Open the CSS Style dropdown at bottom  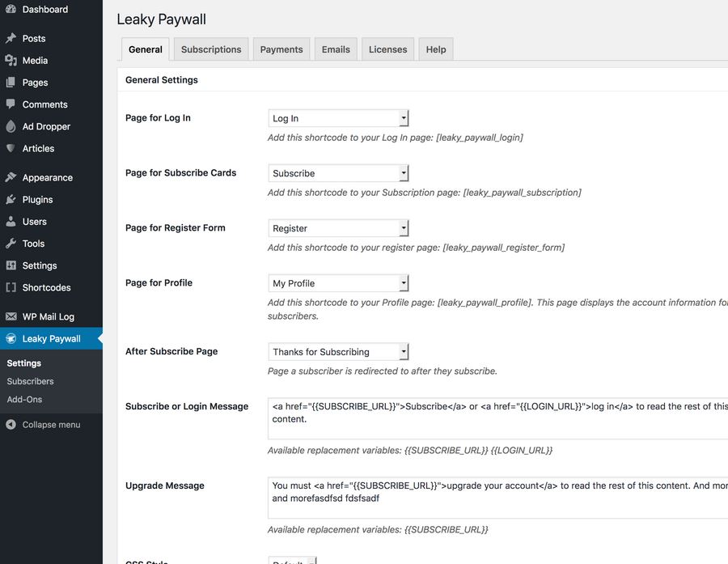pyautogui.click(x=293, y=560)
